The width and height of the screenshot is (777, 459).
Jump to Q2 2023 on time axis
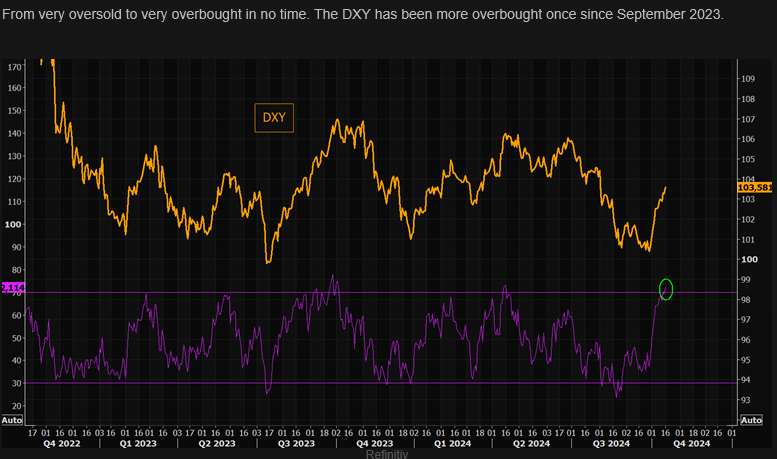point(215,441)
